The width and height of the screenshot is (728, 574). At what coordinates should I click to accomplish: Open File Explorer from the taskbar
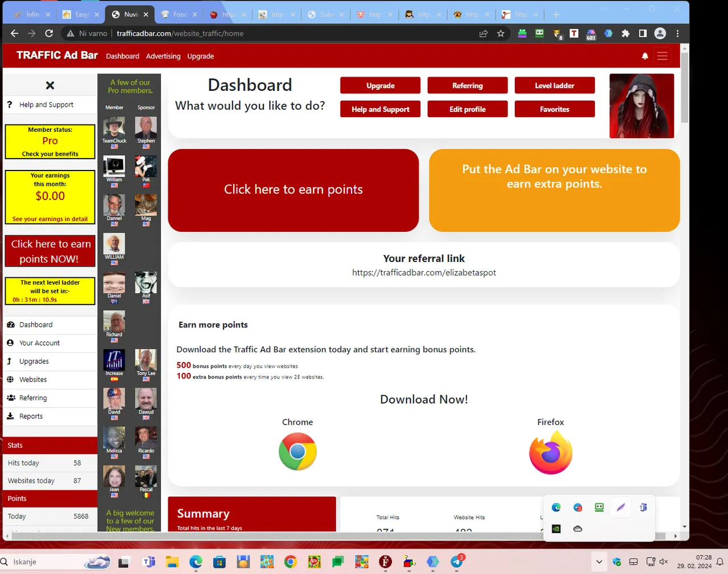point(172,562)
